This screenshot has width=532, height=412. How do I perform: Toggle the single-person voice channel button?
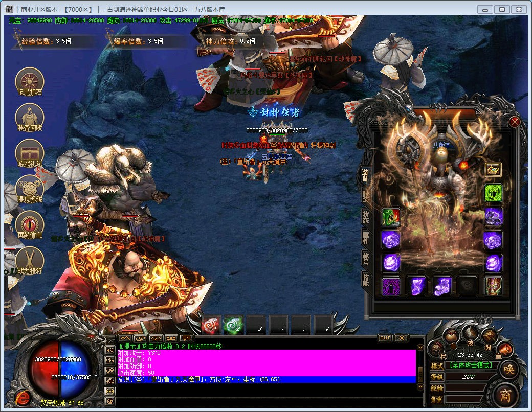coord(109,360)
